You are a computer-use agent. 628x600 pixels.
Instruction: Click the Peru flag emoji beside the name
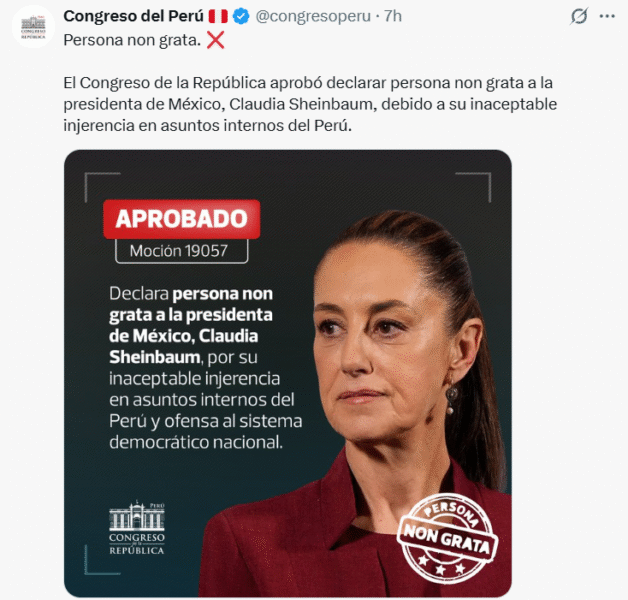point(218,16)
